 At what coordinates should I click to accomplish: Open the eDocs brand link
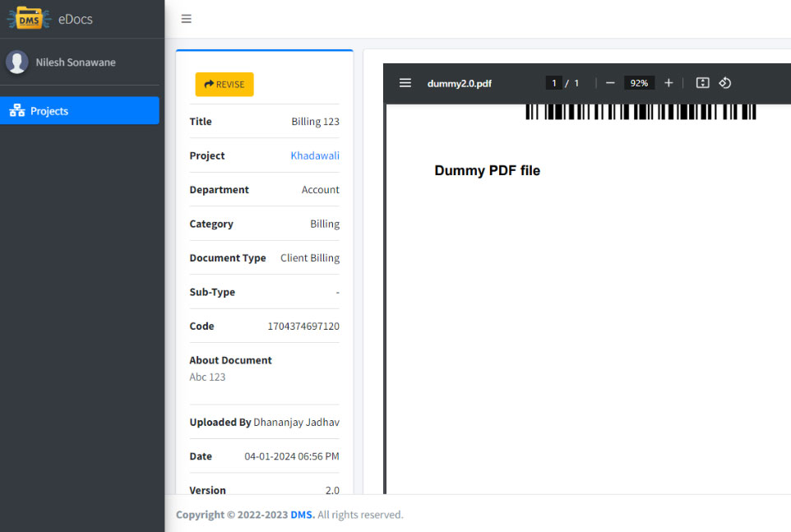[x=75, y=19]
